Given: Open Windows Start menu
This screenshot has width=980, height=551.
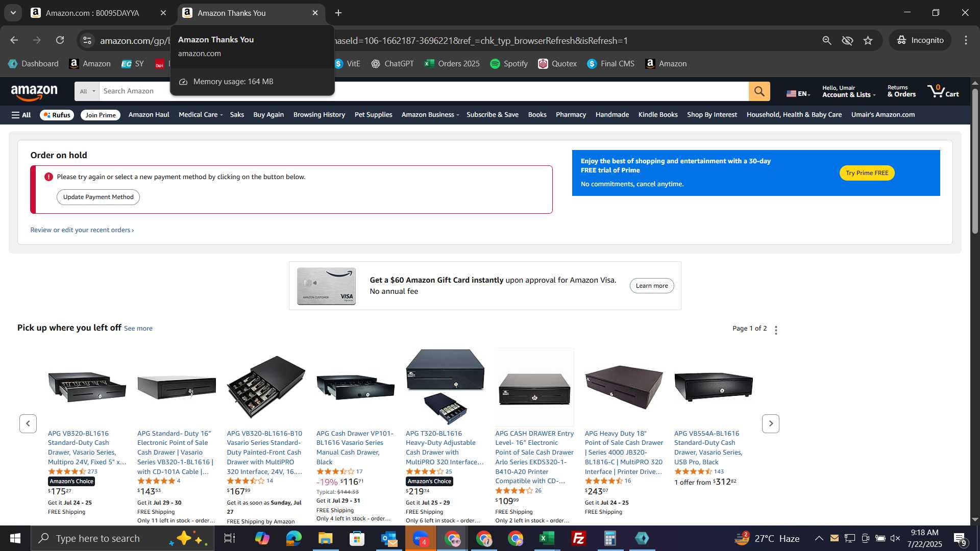Looking at the screenshot, I should [x=15, y=538].
